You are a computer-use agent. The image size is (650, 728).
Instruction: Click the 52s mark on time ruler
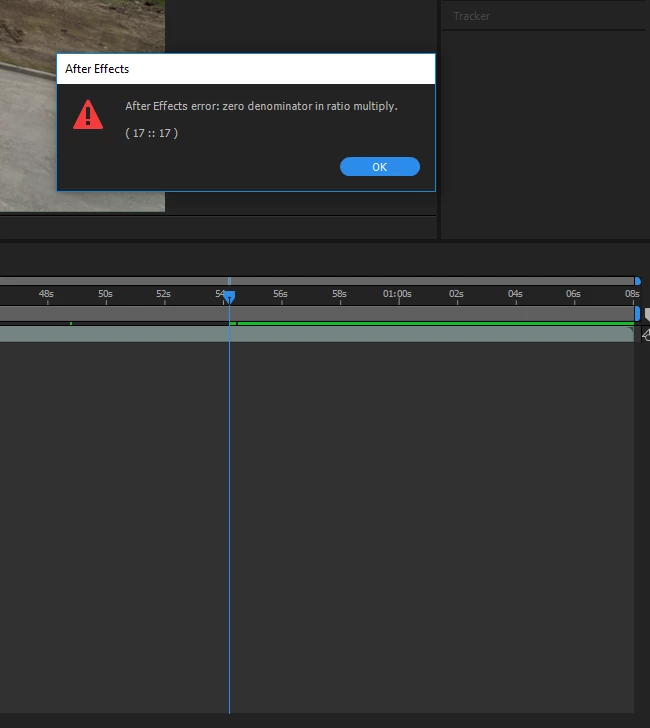pyautogui.click(x=163, y=294)
